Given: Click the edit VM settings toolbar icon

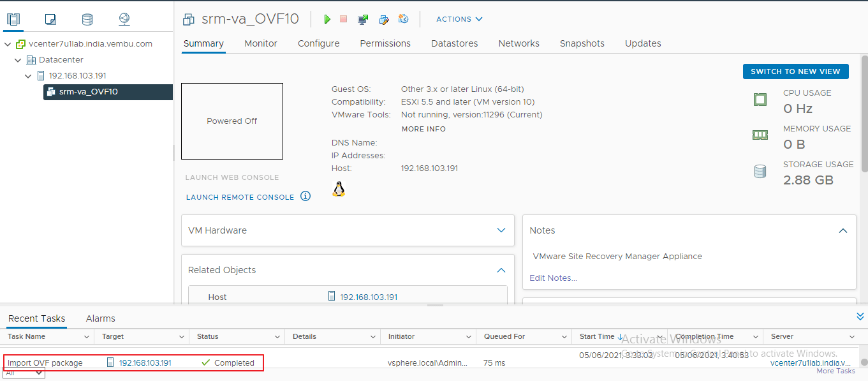Looking at the screenshot, I should tap(383, 19).
